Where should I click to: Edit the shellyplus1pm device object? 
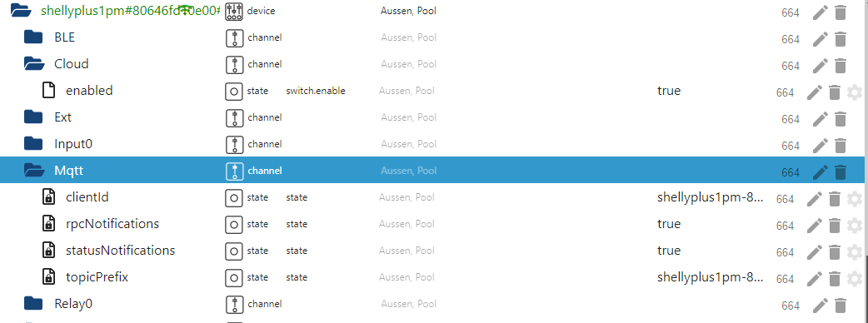[821, 12]
